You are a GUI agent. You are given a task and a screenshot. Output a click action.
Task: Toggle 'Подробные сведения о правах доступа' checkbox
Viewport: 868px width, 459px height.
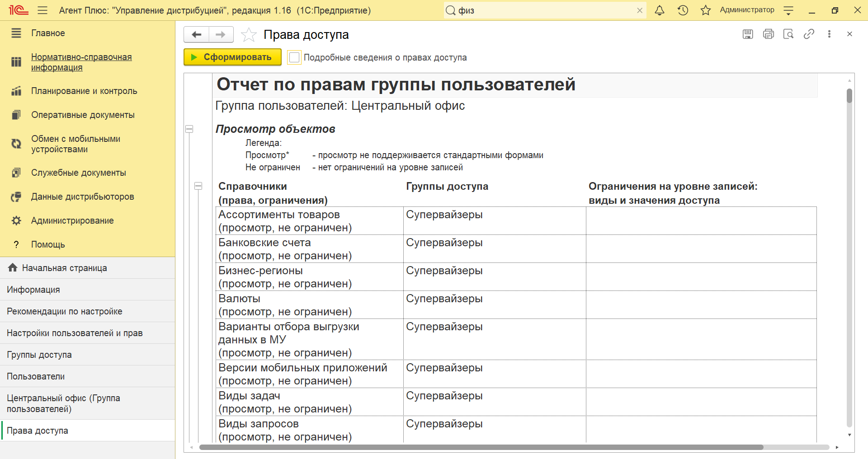click(294, 57)
